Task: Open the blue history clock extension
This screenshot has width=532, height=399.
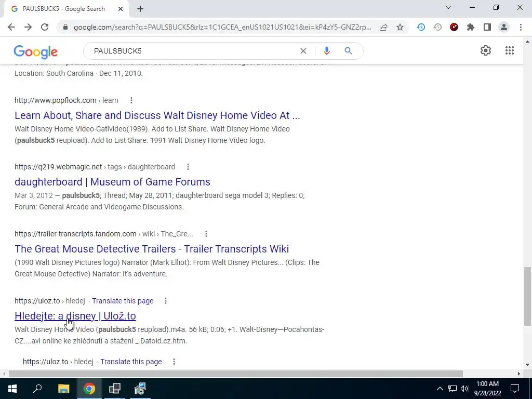Action: [421, 27]
